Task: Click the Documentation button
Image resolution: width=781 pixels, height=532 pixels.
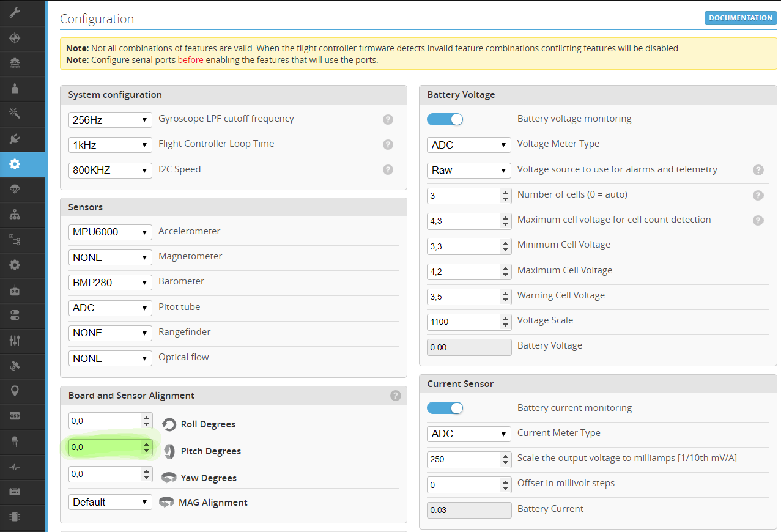Action: pos(740,18)
